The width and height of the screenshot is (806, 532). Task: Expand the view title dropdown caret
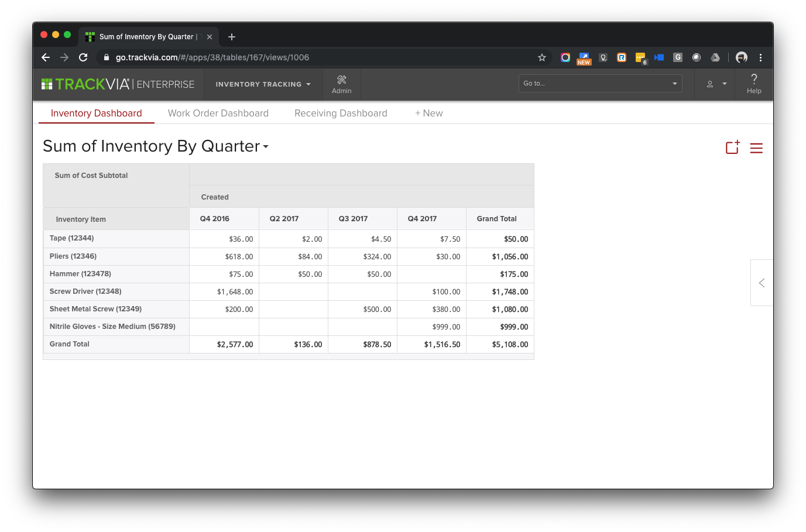click(x=266, y=147)
